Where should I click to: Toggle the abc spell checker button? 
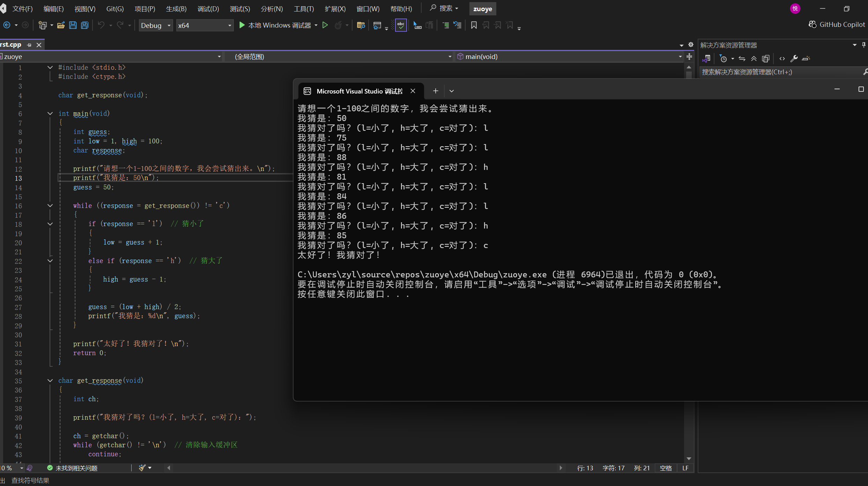(401, 25)
